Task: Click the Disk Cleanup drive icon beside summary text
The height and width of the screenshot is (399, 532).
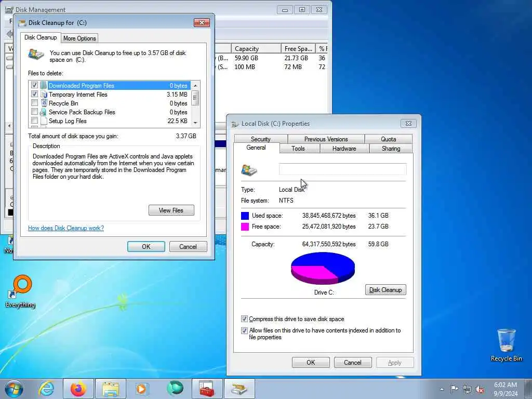Action: click(36, 54)
